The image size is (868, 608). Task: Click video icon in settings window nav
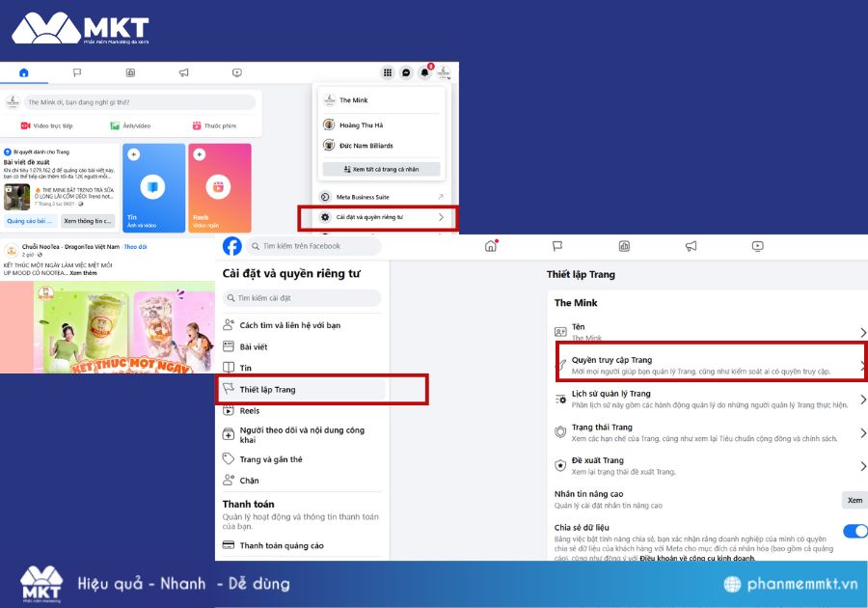point(758,246)
